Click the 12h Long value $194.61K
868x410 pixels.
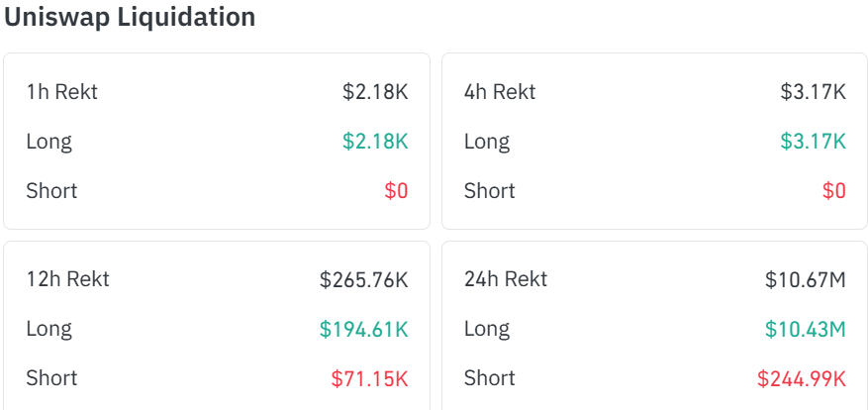pos(363,329)
